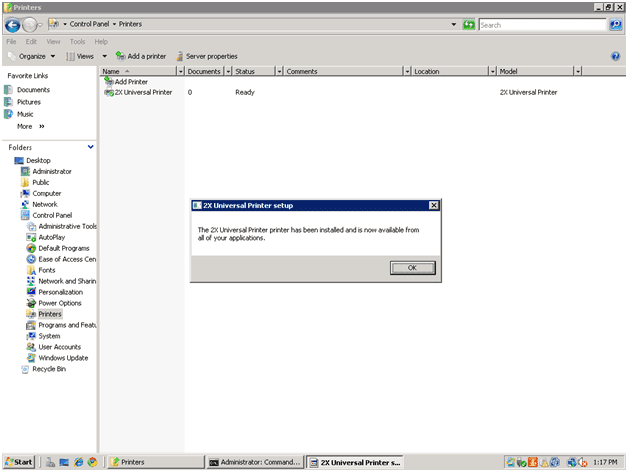Close the 2X Universal Printer setup dialog
Screen dimensions: 628x472
point(433,206)
